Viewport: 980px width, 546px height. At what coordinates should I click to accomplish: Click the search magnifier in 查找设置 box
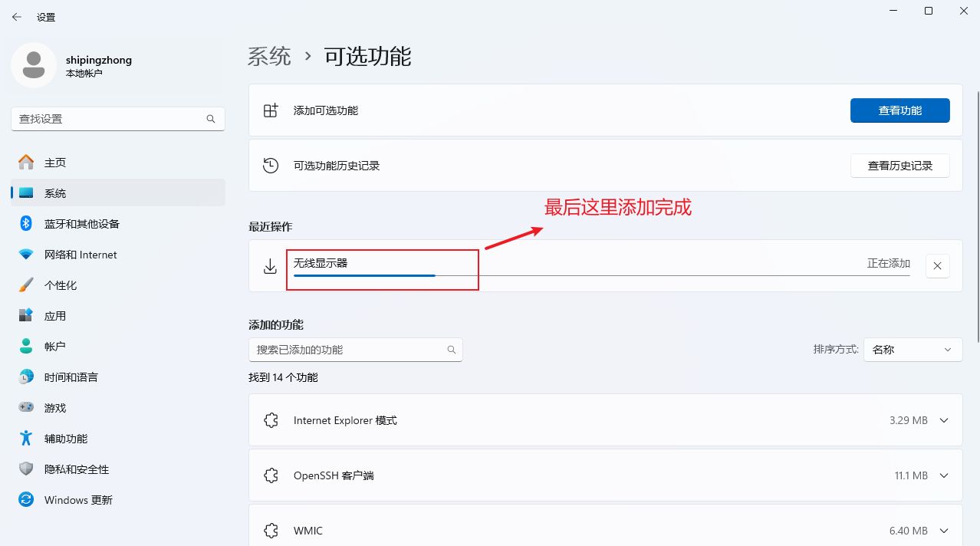click(211, 119)
